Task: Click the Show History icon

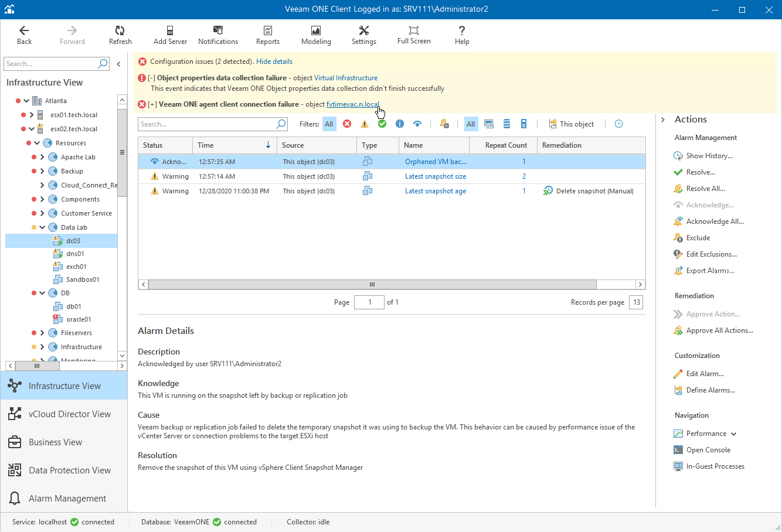Action: [x=678, y=156]
